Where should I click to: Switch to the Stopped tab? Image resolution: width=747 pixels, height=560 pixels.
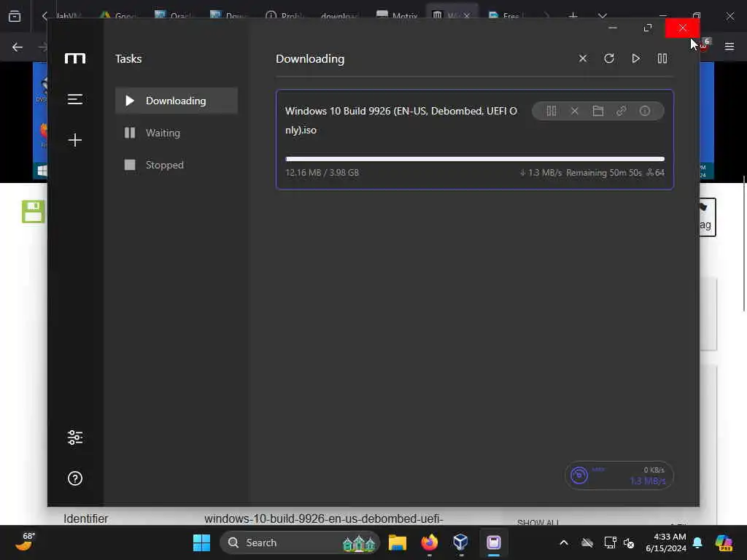[177, 165]
